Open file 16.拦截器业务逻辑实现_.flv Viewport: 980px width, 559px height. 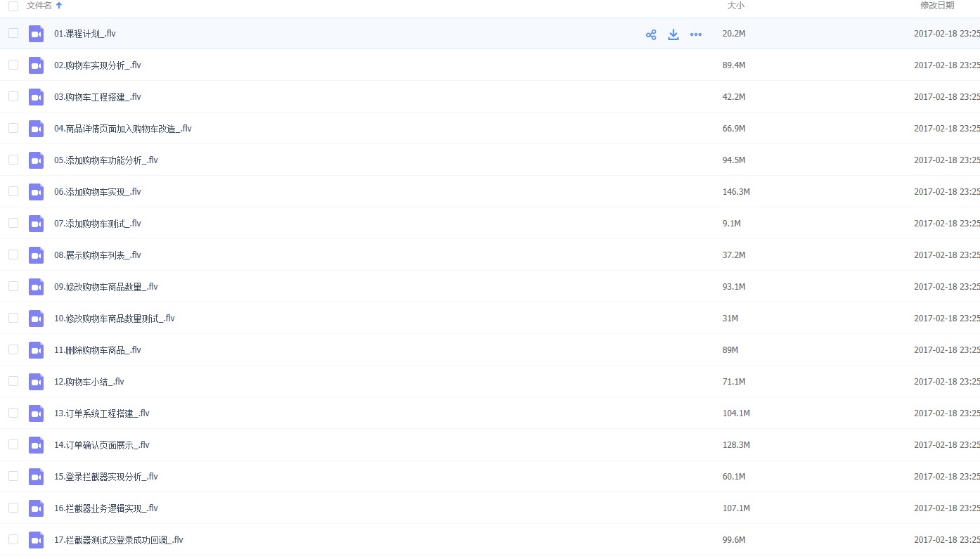106,508
